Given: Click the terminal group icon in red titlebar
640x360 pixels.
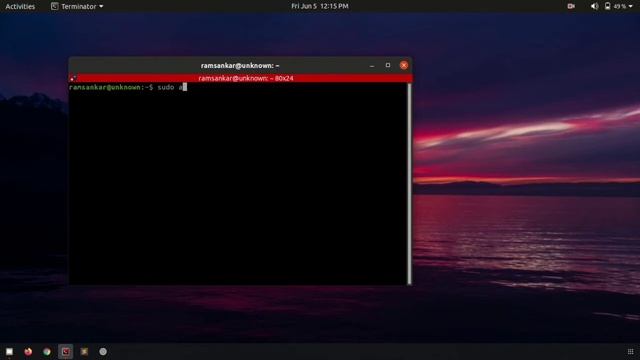Looking at the screenshot, I should pos(73,78).
